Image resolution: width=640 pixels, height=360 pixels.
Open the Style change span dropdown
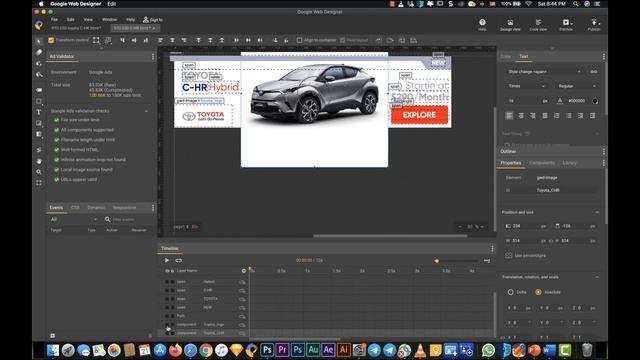tap(544, 72)
